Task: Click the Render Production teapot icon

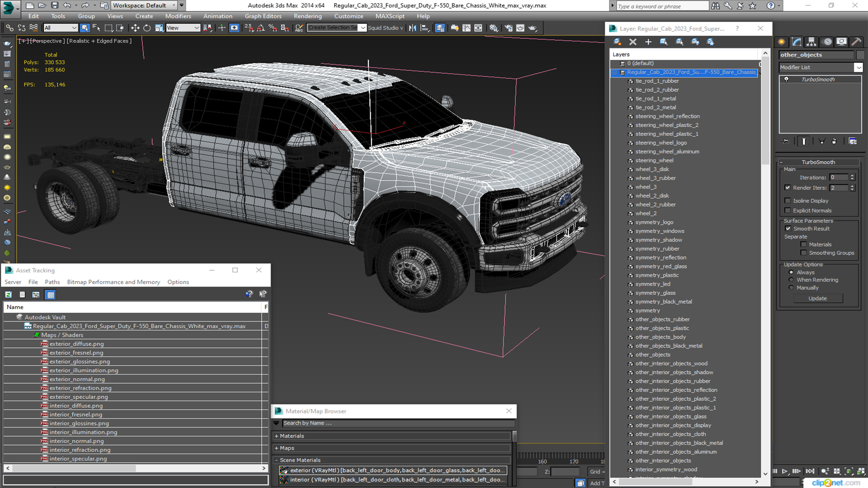Action: coord(533,28)
